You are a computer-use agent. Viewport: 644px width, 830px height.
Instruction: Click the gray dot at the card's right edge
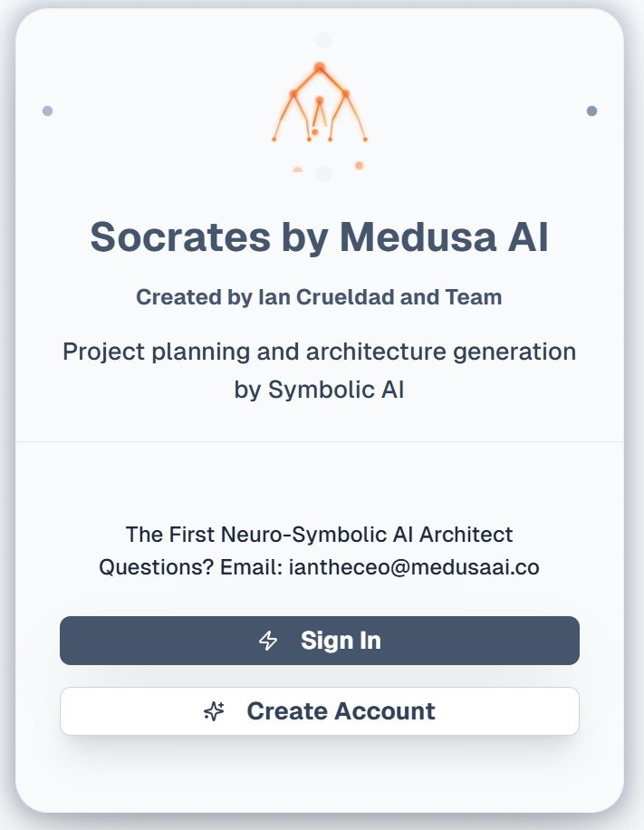(x=591, y=111)
